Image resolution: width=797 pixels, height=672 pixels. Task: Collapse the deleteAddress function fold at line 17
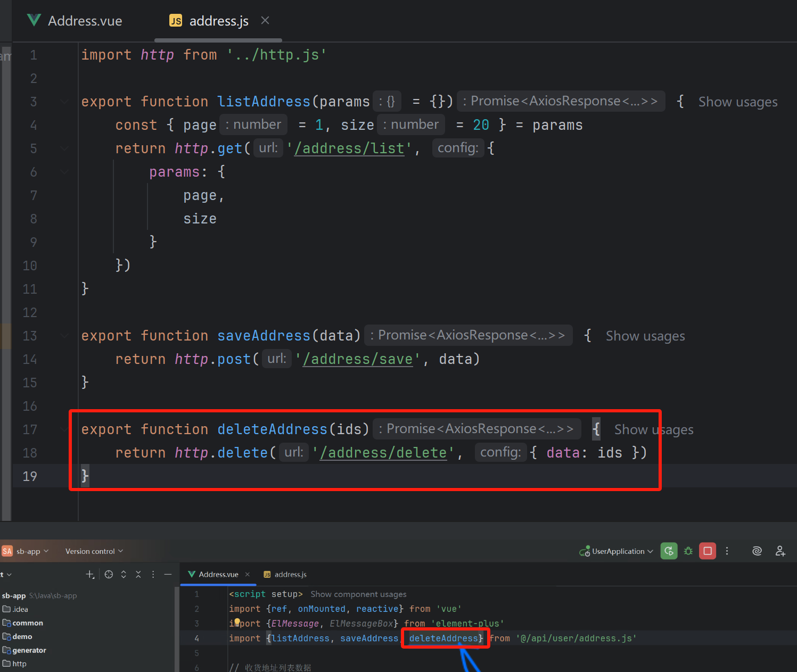pos(64,429)
